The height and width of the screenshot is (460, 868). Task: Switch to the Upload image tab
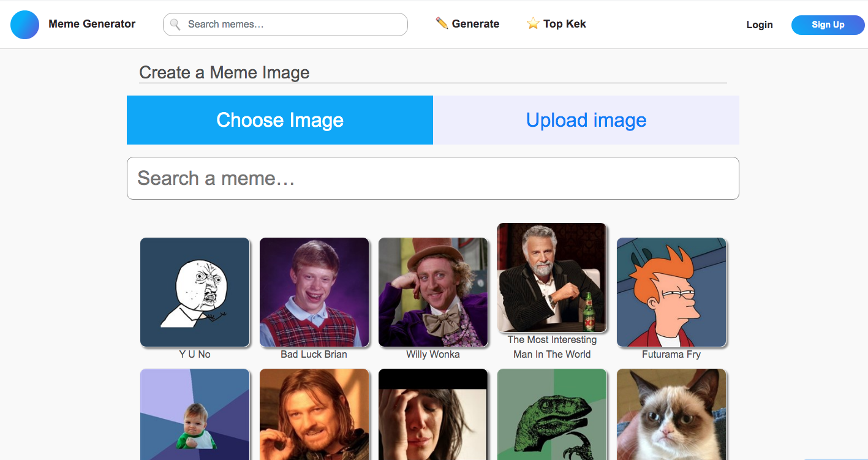[x=586, y=120]
